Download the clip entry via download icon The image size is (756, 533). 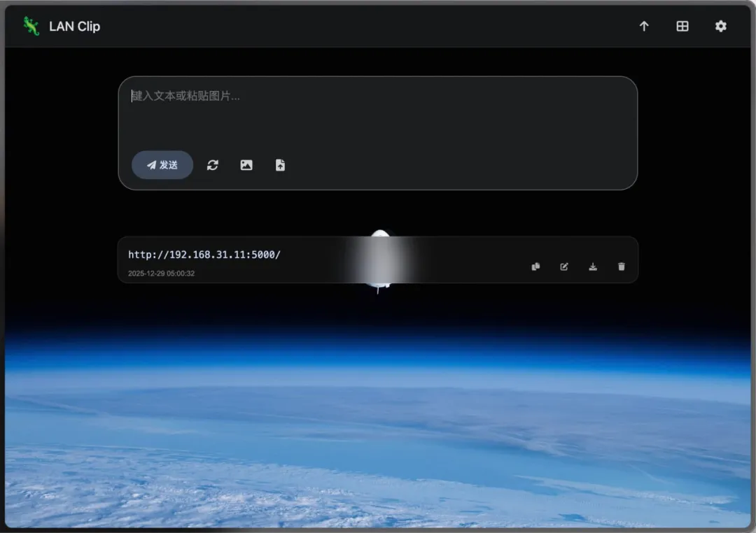pos(593,266)
